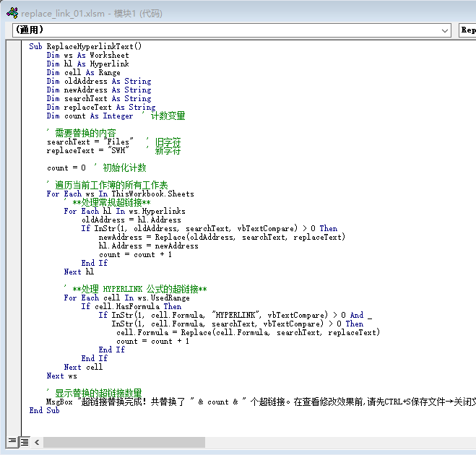Click the MsgBox line
This screenshot has width=476, height=455.
[x=261, y=402]
